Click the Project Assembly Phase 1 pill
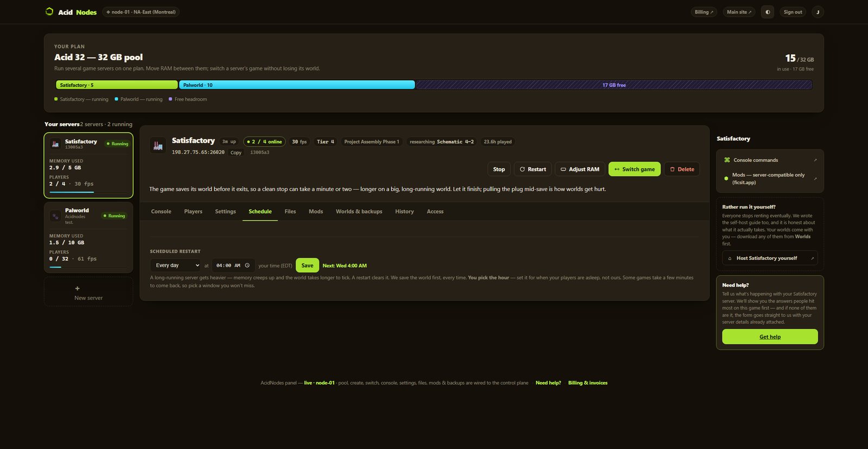Viewport: 868px width, 449px height. (x=372, y=142)
